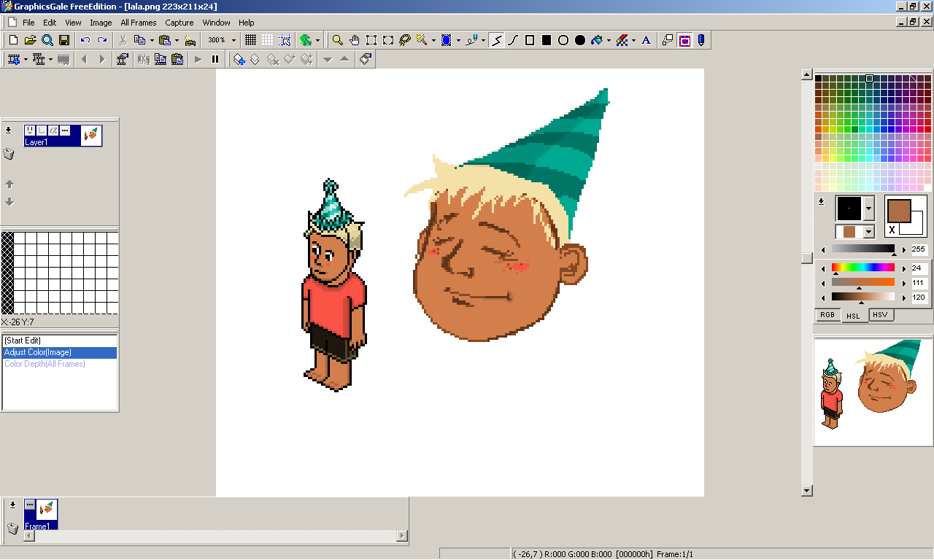This screenshot has height=560, width=934.
Task: Open the 300% zoom level dropdown
Action: (x=233, y=40)
